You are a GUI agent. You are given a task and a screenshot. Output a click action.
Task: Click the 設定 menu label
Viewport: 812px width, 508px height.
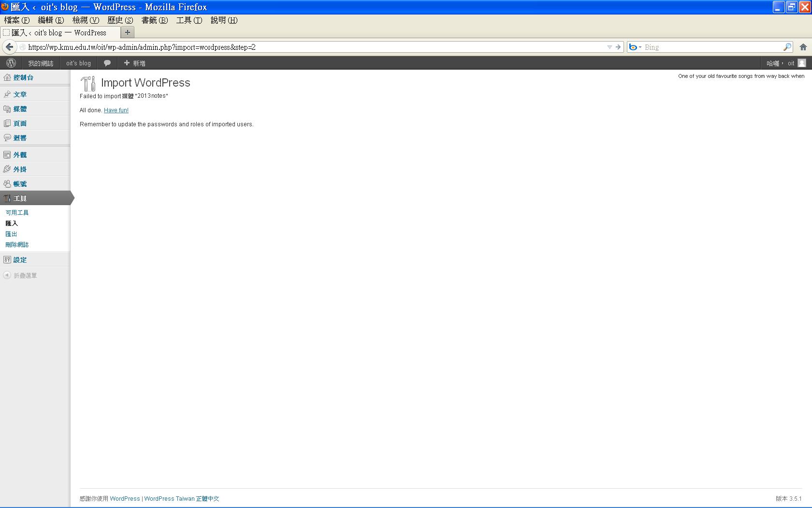click(20, 260)
